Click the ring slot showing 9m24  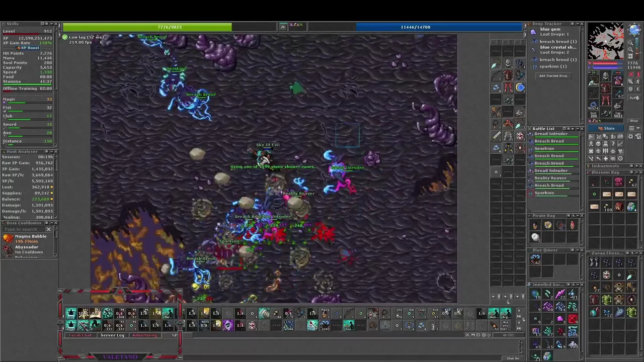593,105
